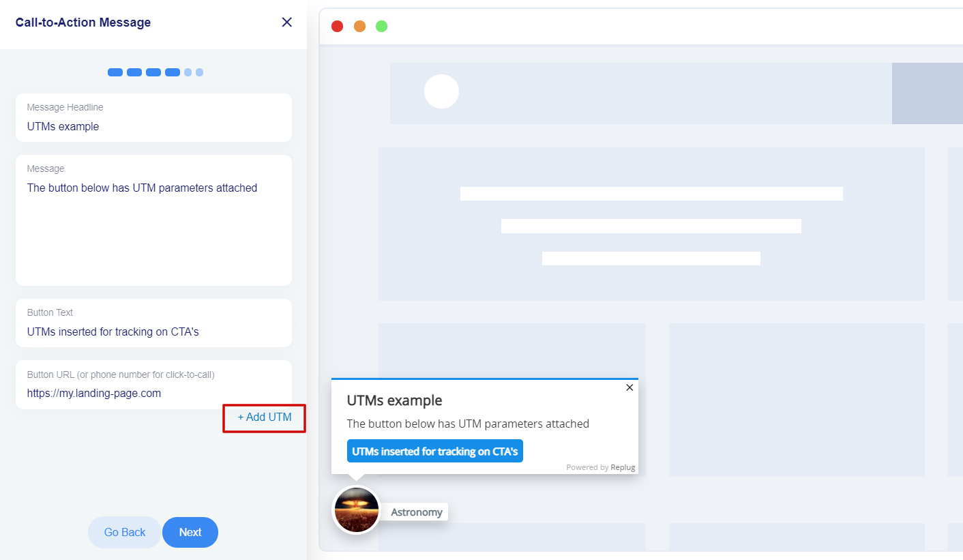This screenshot has height=560, width=963.
Task: Edit the Button Text field
Action: click(153, 331)
